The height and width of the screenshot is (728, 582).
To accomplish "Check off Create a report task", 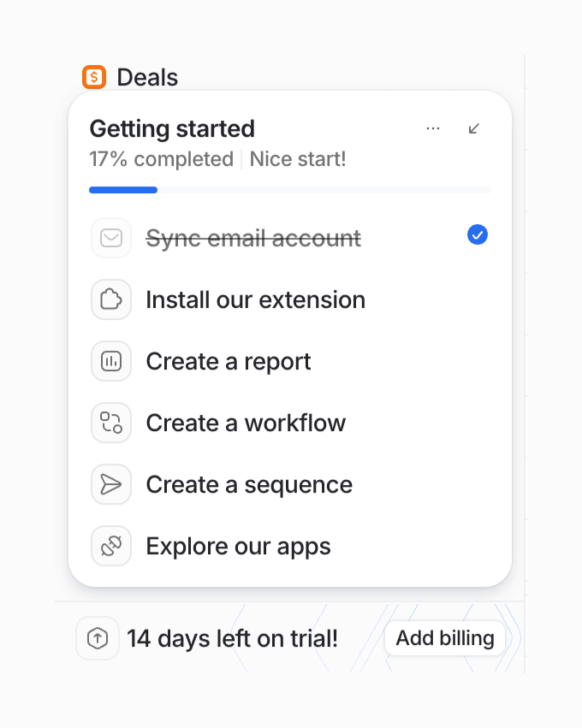I will click(228, 361).
